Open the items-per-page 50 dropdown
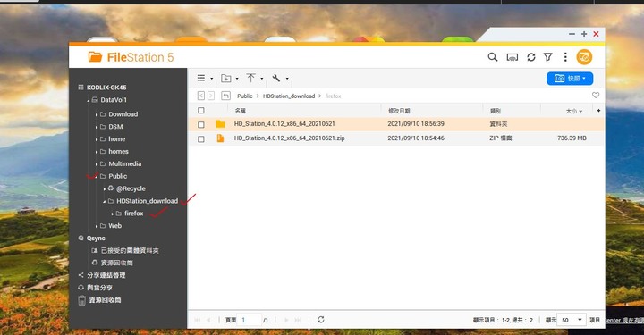 572,320
